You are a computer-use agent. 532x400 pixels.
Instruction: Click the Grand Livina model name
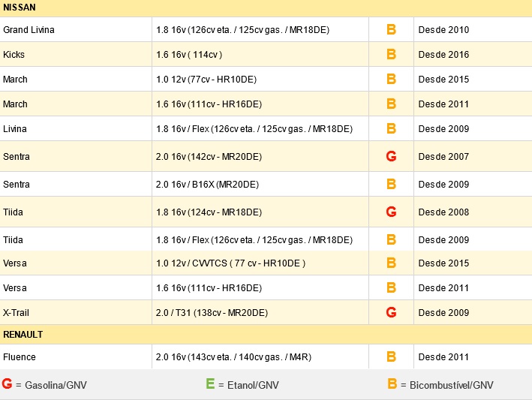[x=29, y=30]
